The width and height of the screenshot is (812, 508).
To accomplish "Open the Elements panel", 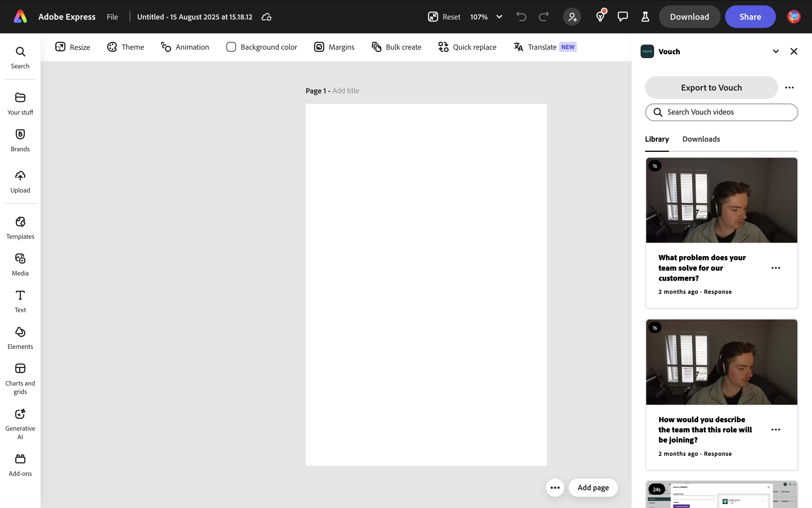I will 20,338.
